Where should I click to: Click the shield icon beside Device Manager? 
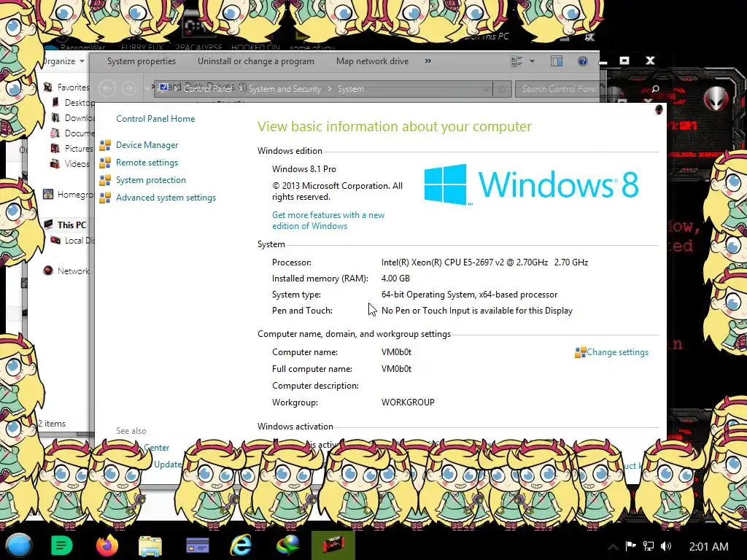(x=105, y=145)
